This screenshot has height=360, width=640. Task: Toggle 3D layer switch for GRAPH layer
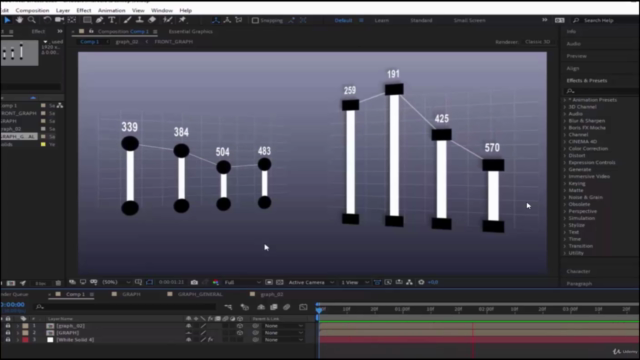[240, 333]
